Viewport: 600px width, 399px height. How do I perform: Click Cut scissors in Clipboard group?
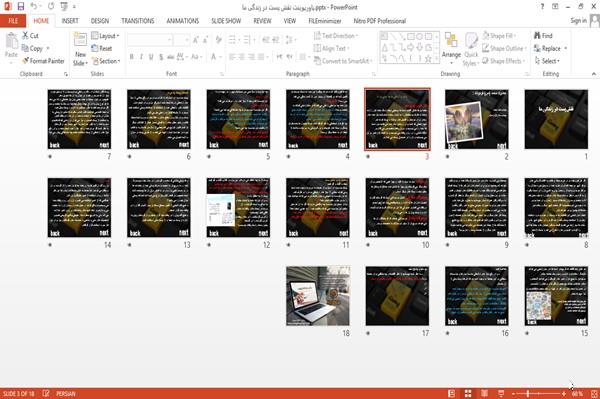pyautogui.click(x=31, y=36)
